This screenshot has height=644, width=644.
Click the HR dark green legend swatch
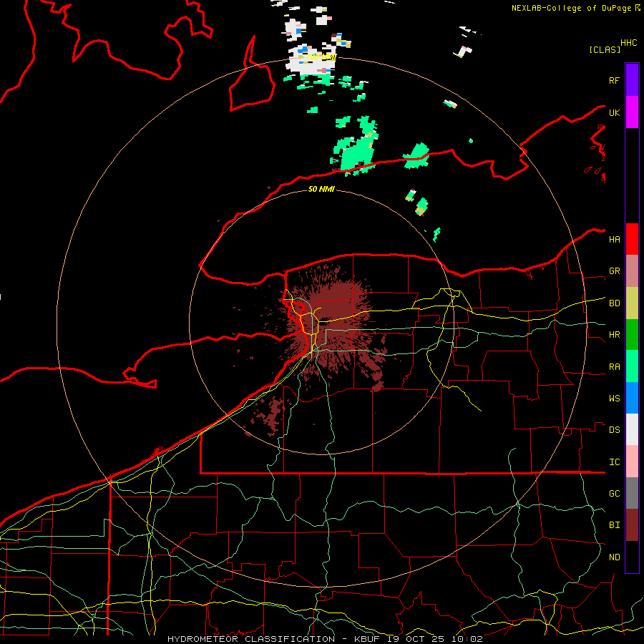[632, 335]
